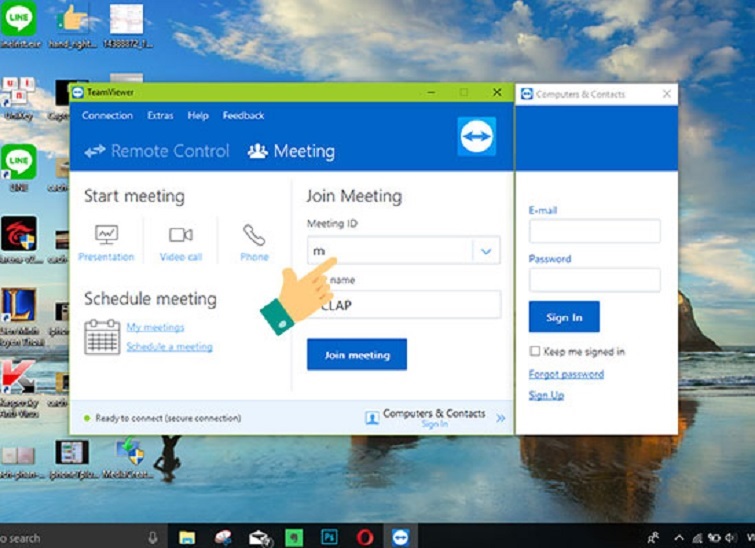Click the TeamViewer logo in the header
The height and width of the screenshot is (548, 755).
coord(476,136)
